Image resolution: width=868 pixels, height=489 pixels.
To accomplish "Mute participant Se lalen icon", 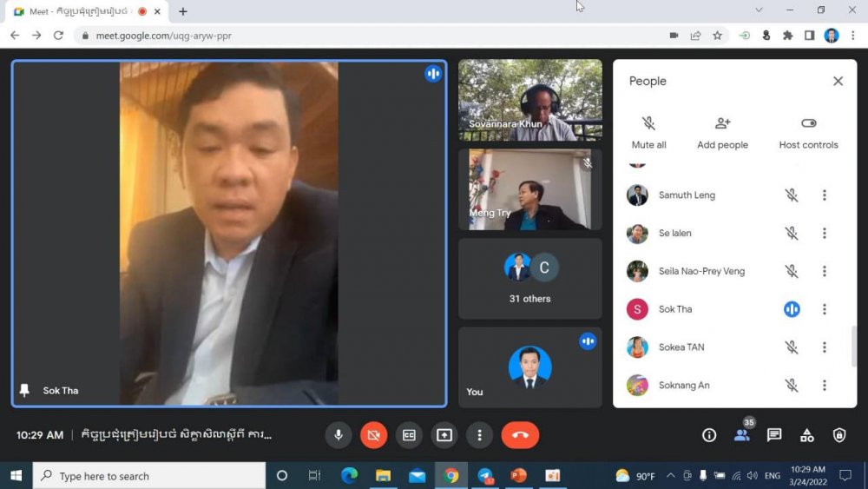I will click(792, 234).
